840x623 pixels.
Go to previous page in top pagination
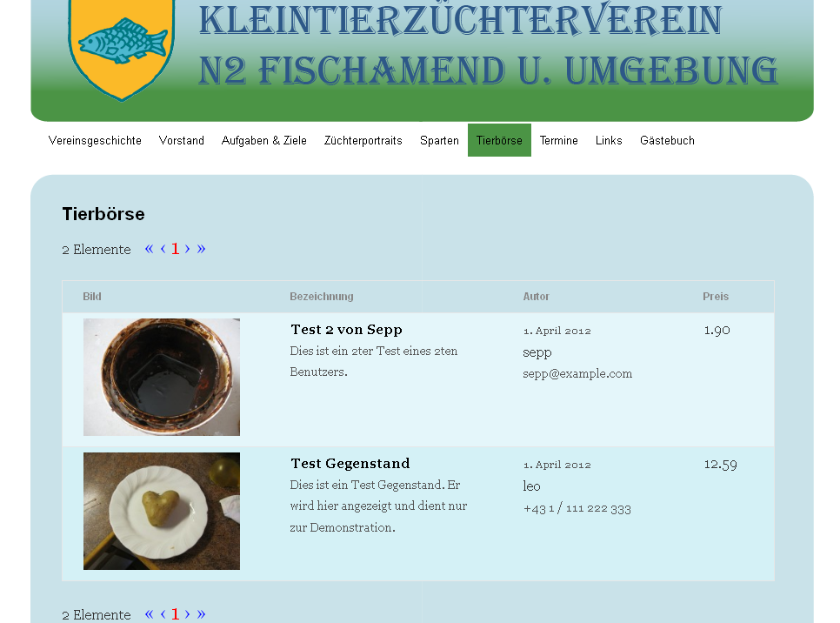coord(163,249)
